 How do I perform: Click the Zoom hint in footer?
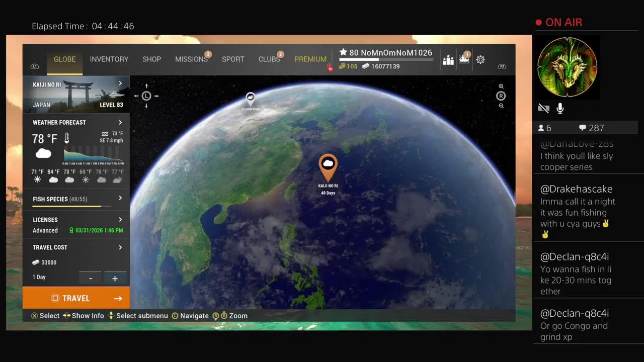click(x=230, y=316)
